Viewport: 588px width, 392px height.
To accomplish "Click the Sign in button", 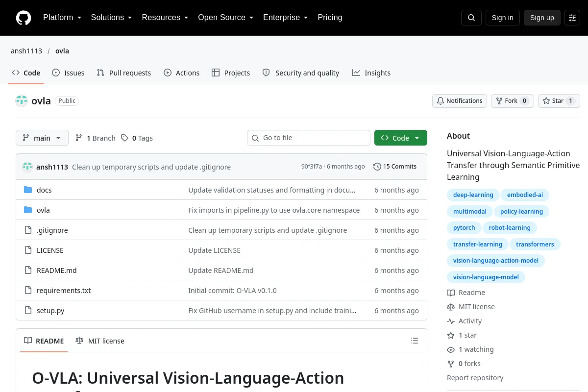I will coord(502,18).
